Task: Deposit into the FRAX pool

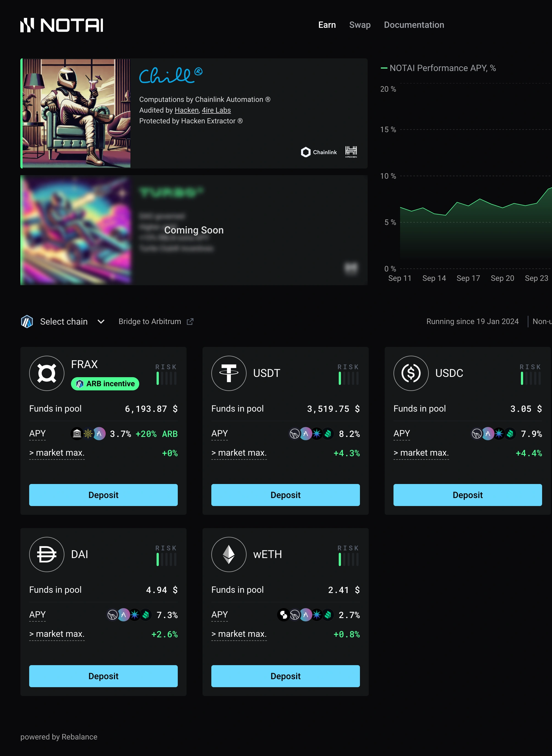Action: point(103,495)
